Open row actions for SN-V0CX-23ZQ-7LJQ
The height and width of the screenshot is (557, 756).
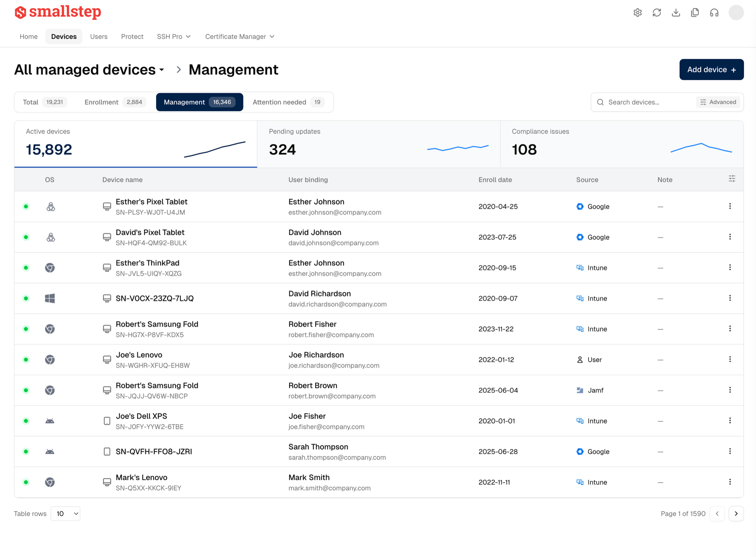(x=730, y=298)
